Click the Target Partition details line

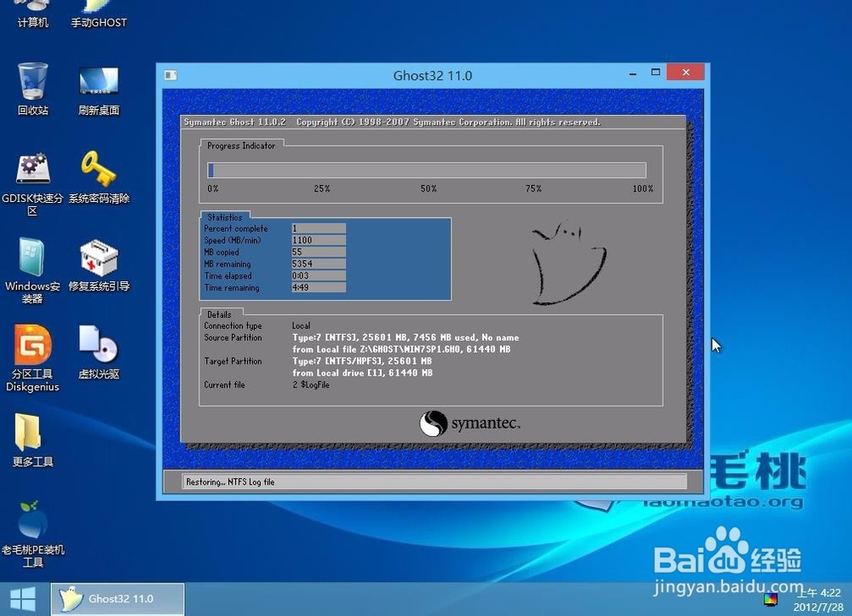(362, 366)
